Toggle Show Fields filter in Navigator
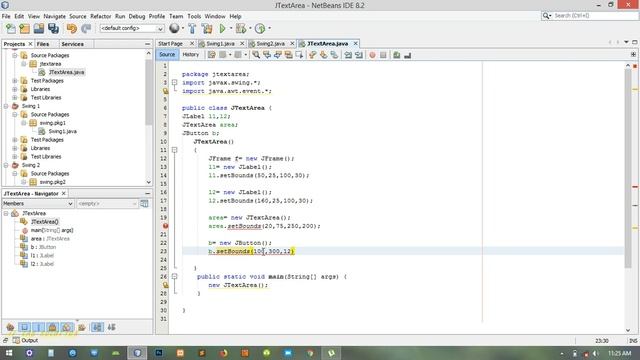This screenshot has height=360, width=640. pos(24,327)
